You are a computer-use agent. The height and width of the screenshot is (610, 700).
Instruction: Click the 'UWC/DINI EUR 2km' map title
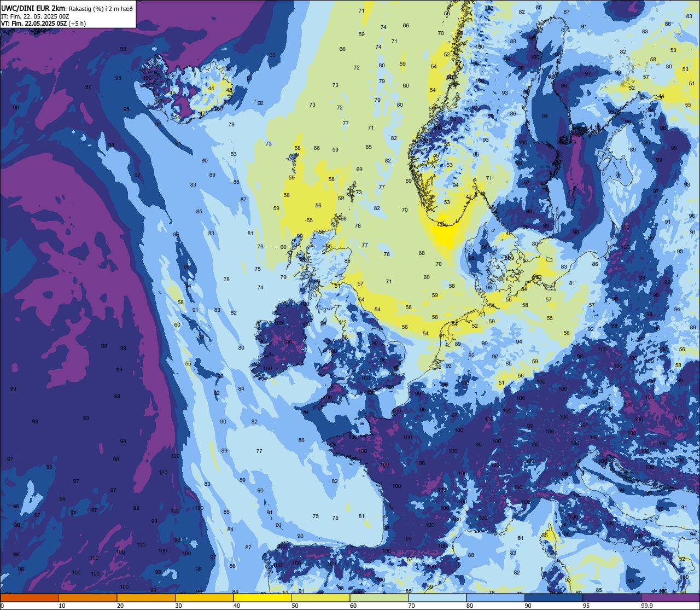click(x=34, y=7)
